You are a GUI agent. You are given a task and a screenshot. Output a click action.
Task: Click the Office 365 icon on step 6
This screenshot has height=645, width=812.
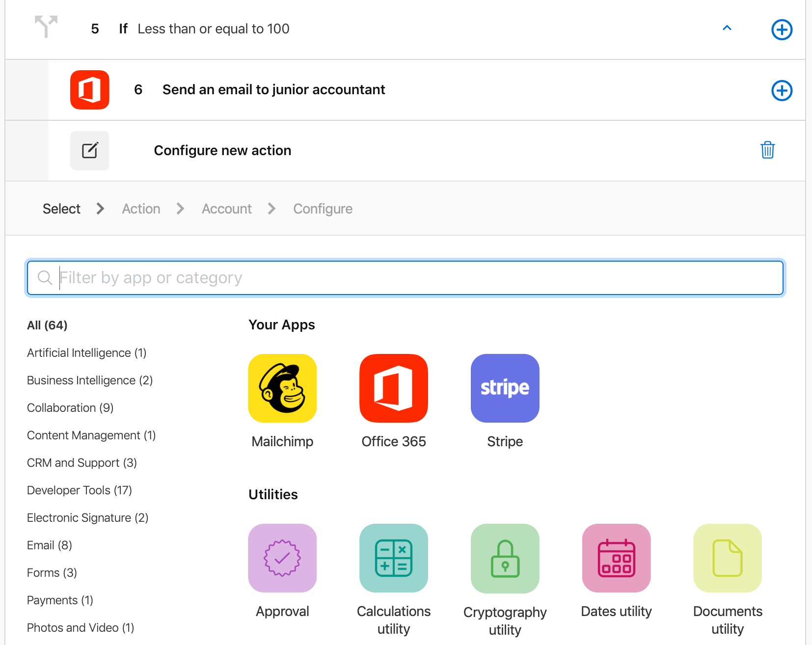89,90
